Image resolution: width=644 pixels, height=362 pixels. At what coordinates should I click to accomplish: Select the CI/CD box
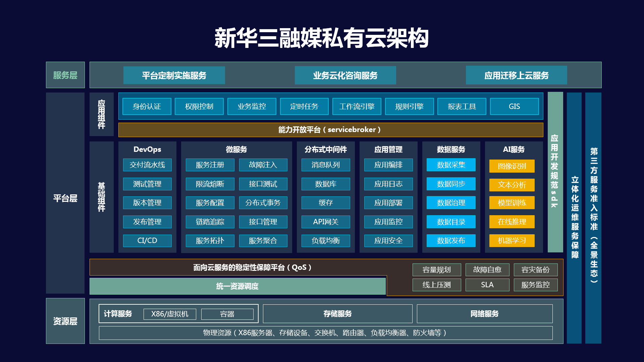tap(147, 241)
